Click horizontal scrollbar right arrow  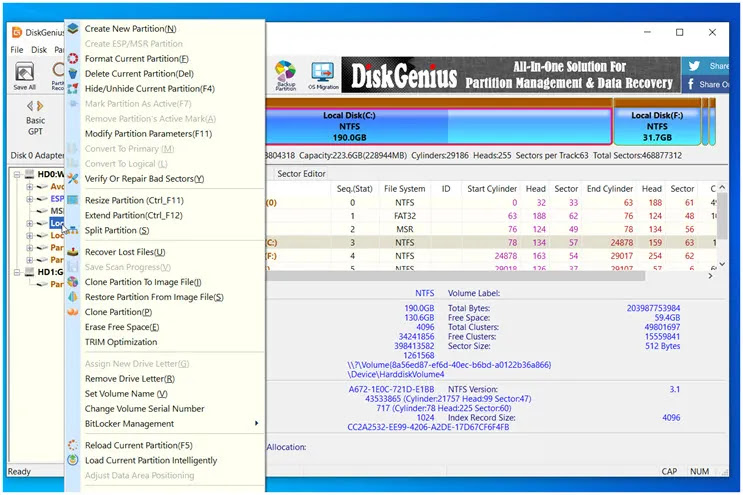(710, 276)
